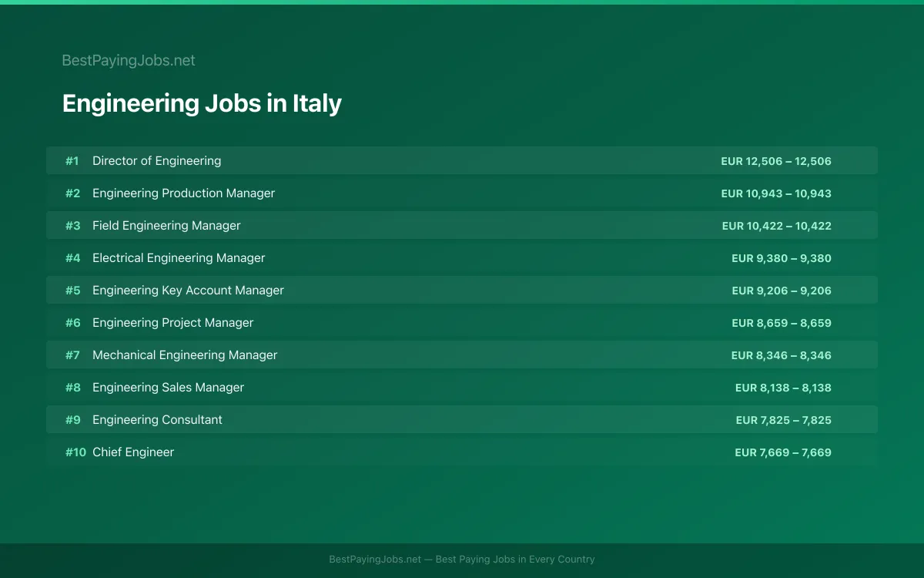Select 'Engineering Sales Manager' job title

click(x=168, y=388)
